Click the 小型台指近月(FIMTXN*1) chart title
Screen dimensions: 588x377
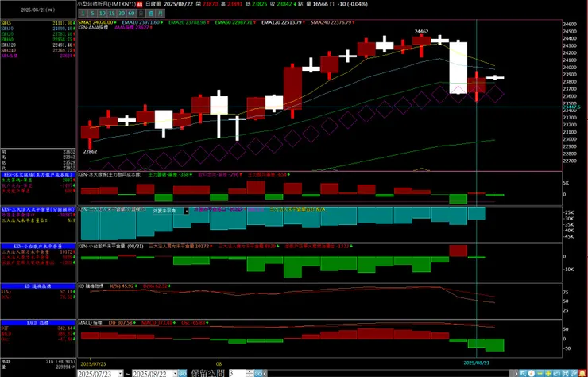(x=106, y=4)
